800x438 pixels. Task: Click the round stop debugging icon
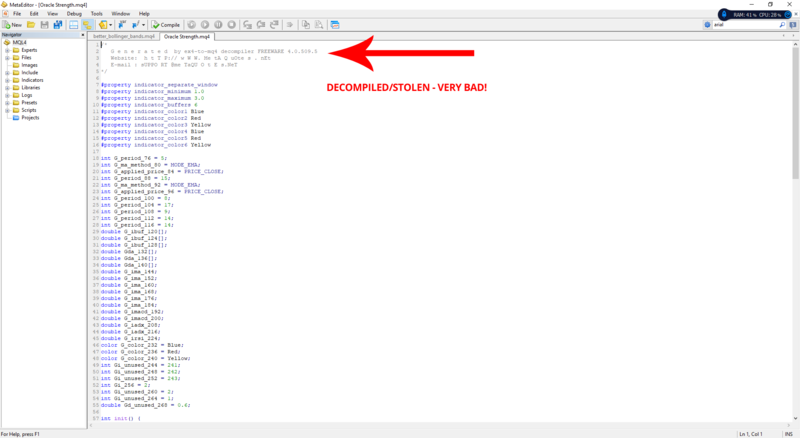point(231,25)
